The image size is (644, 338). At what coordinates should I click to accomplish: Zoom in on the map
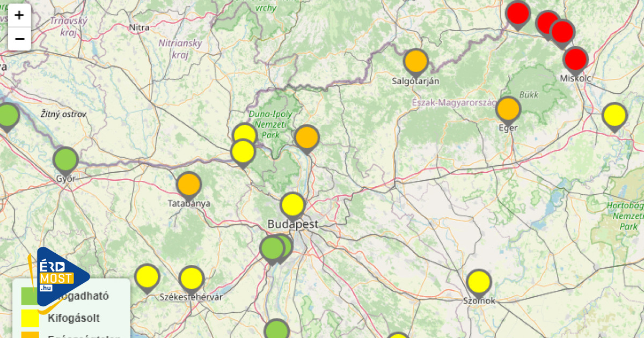pos(19,15)
